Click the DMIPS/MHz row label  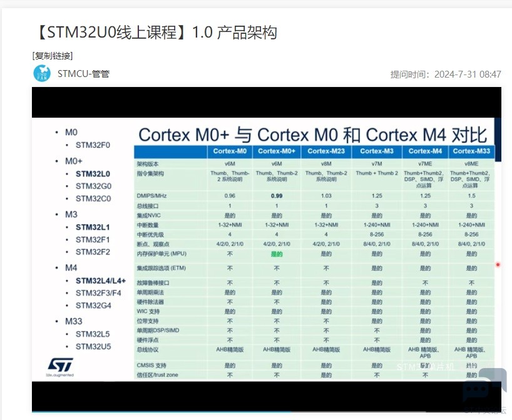151,196
